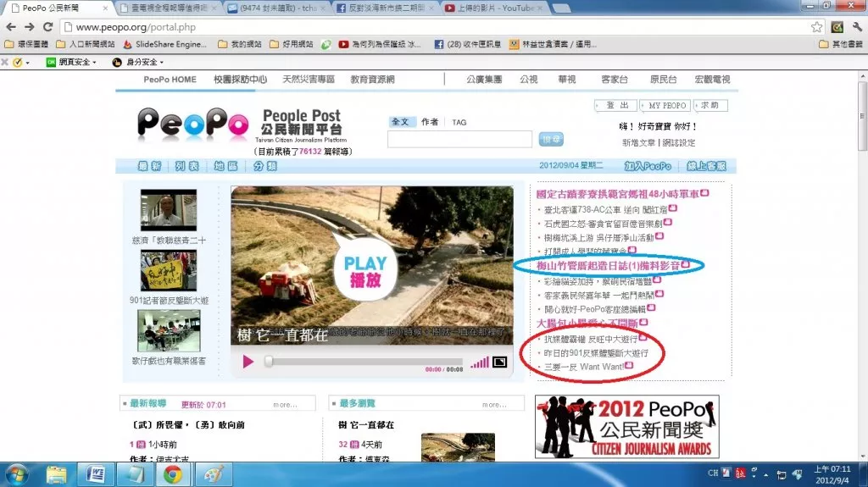Image resolution: width=868 pixels, height=487 pixels.
Task: Open the extension icon beside the star
Action: pos(837,27)
